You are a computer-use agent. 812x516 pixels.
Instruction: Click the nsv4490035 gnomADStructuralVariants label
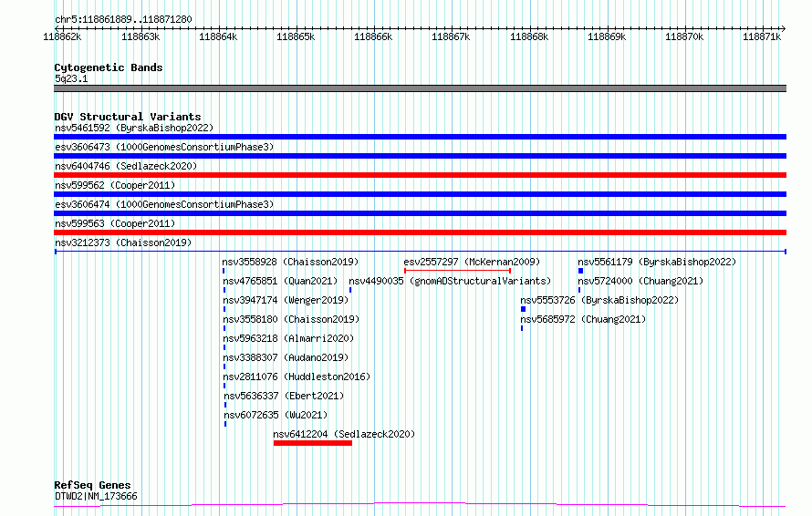[x=450, y=281]
